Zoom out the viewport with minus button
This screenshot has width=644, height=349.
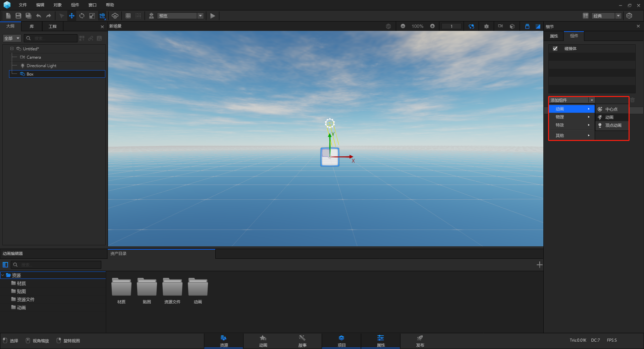pyautogui.click(x=403, y=26)
